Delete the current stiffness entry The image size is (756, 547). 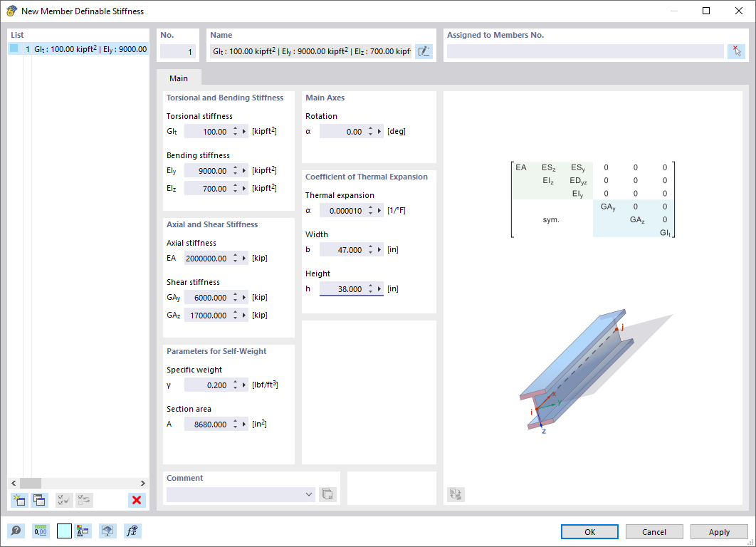pos(136,500)
